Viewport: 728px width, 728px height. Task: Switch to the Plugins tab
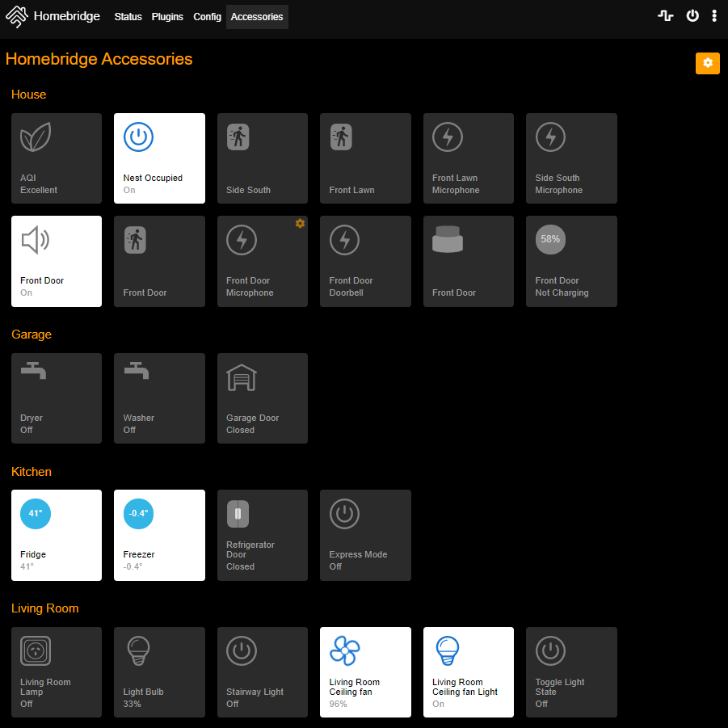[167, 17]
